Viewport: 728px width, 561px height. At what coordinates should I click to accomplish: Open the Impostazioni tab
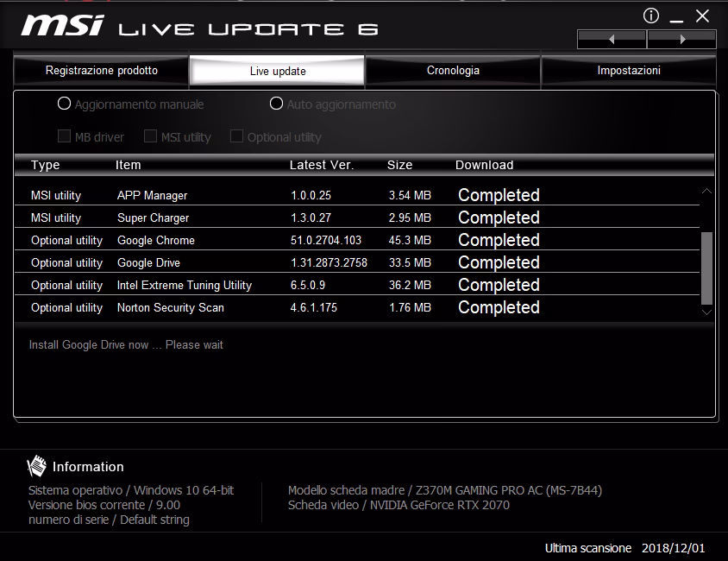629,71
